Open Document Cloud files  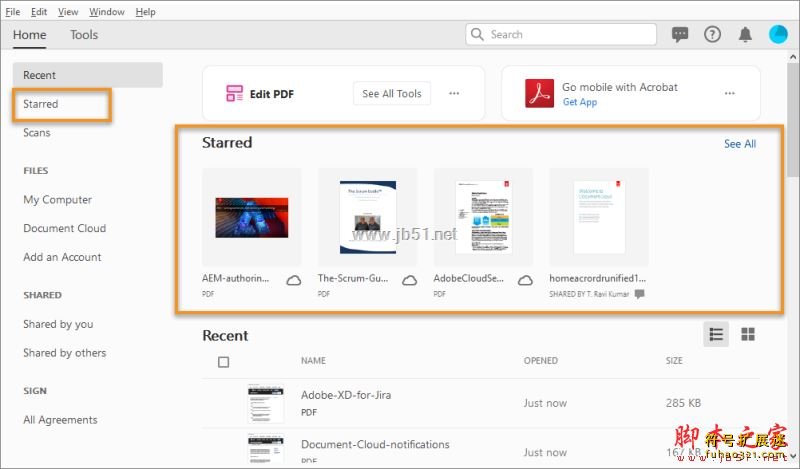(x=65, y=228)
